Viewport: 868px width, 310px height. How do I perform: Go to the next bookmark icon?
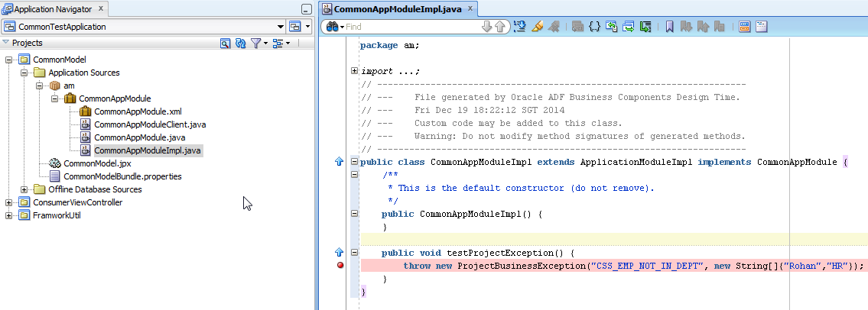[x=686, y=27]
